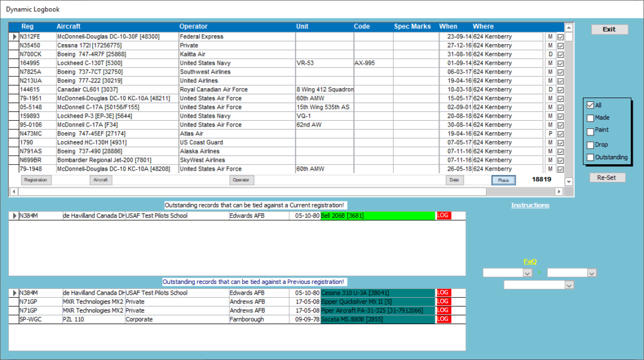Click the Where column header
The image size is (644, 360).
(483, 26)
